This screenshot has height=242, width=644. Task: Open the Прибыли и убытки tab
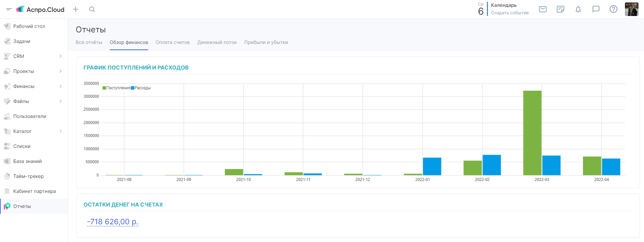point(266,42)
